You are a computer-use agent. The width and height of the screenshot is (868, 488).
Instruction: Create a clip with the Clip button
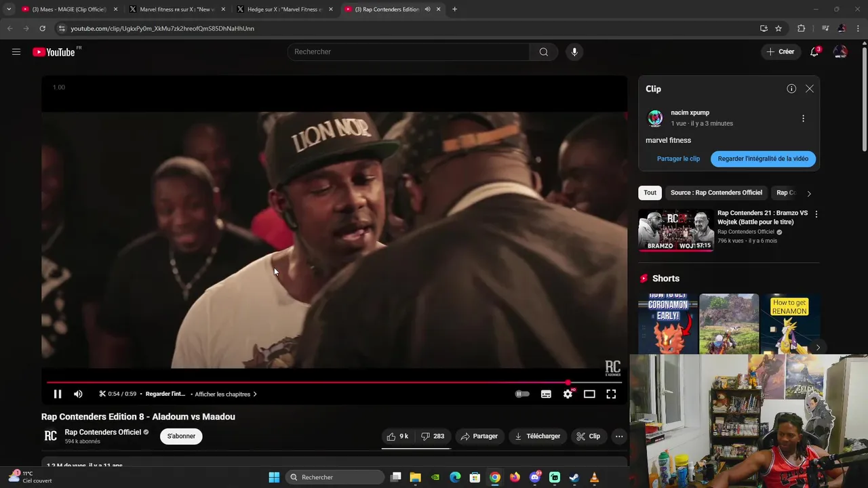coord(588,436)
